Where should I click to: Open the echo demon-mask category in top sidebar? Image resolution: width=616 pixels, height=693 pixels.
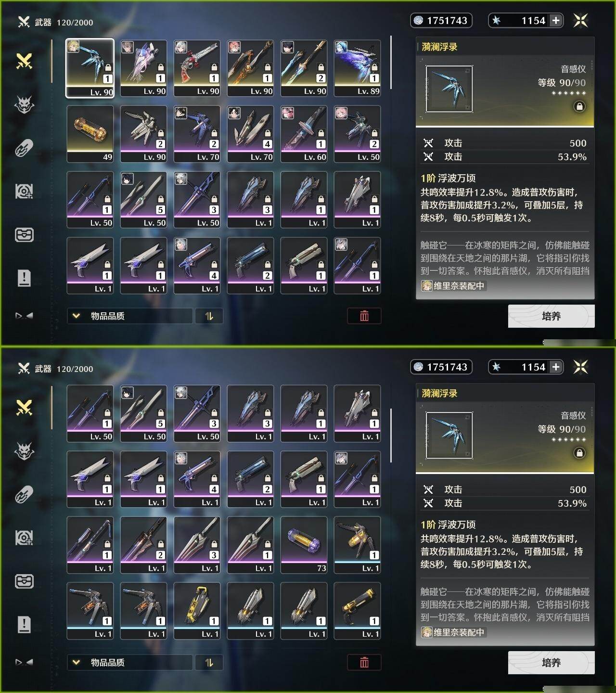[x=24, y=104]
